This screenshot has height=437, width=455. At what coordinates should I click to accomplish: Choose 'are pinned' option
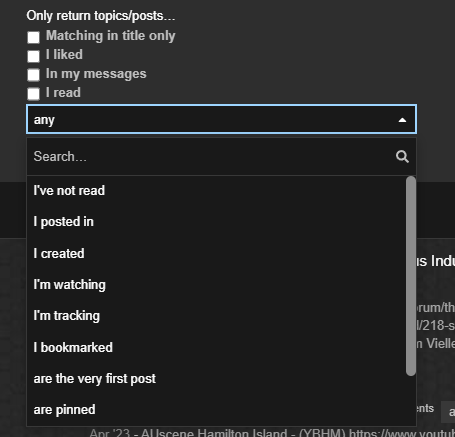(x=217, y=410)
